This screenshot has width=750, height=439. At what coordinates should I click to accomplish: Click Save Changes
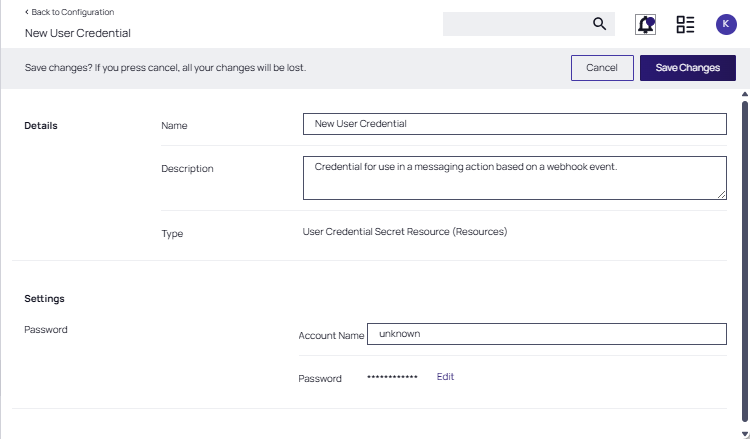click(687, 68)
